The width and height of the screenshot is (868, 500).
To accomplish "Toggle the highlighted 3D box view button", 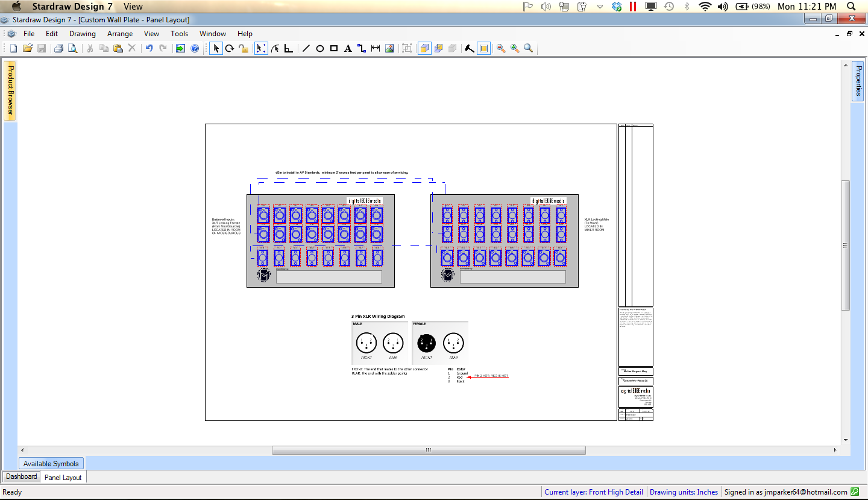I will pos(425,48).
